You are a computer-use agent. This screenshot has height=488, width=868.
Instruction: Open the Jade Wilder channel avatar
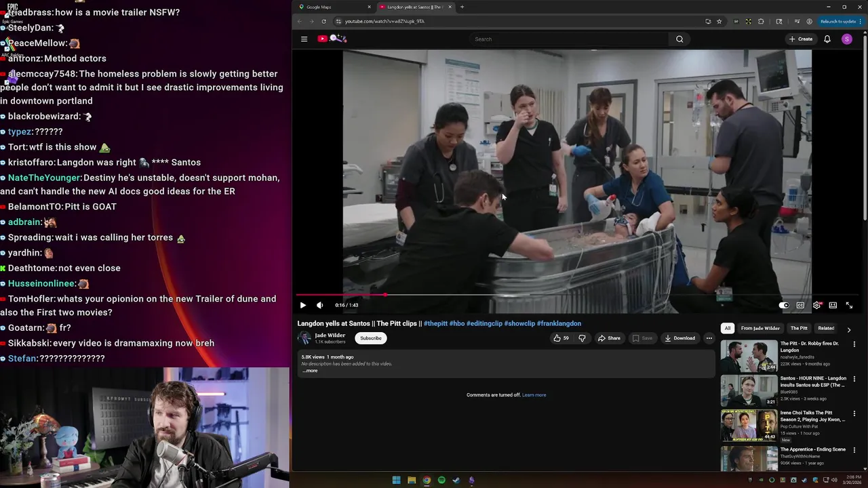pyautogui.click(x=304, y=338)
